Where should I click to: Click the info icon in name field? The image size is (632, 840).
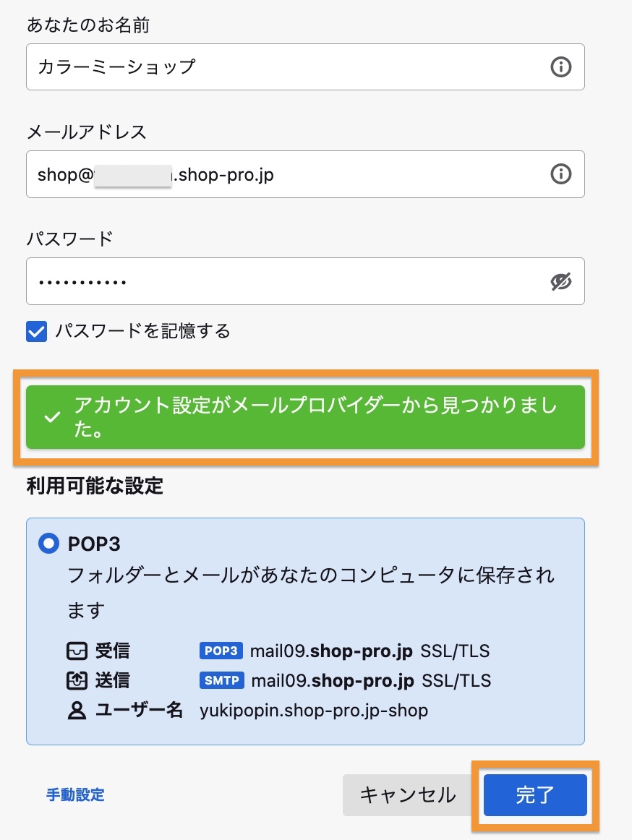pos(560,67)
